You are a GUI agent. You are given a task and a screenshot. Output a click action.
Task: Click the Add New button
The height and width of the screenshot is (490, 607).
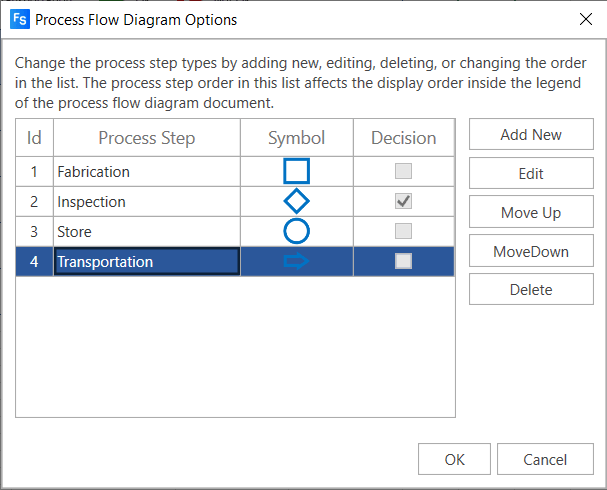tap(531, 135)
